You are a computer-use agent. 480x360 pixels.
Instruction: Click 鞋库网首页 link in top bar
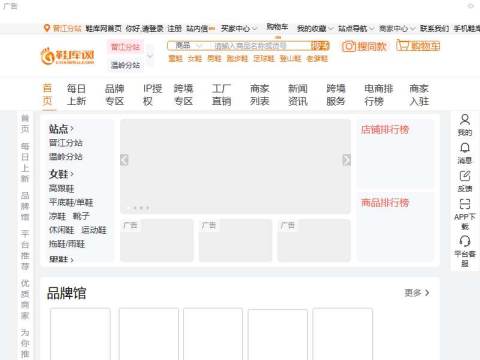tap(103, 29)
